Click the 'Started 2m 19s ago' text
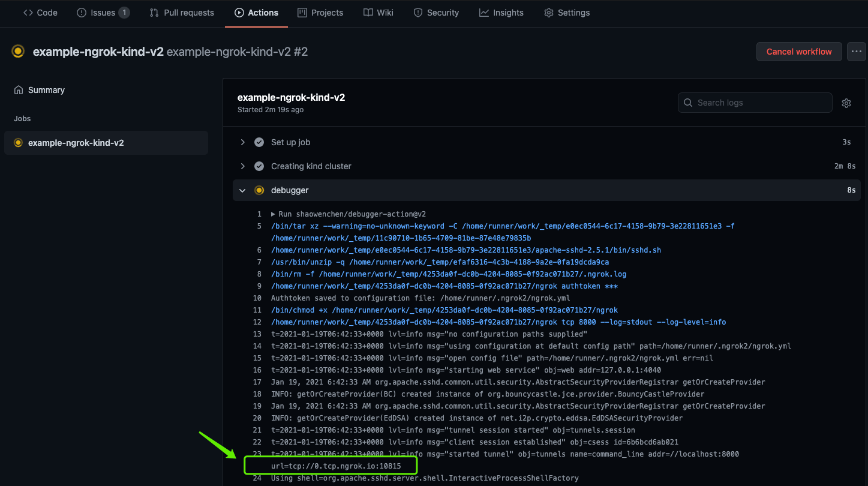This screenshot has height=486, width=868. click(271, 110)
